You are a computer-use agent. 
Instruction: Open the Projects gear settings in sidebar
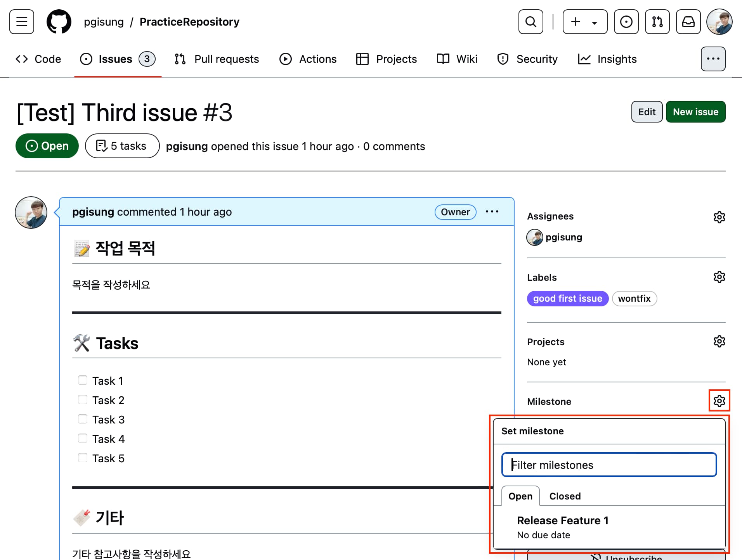[x=719, y=341]
